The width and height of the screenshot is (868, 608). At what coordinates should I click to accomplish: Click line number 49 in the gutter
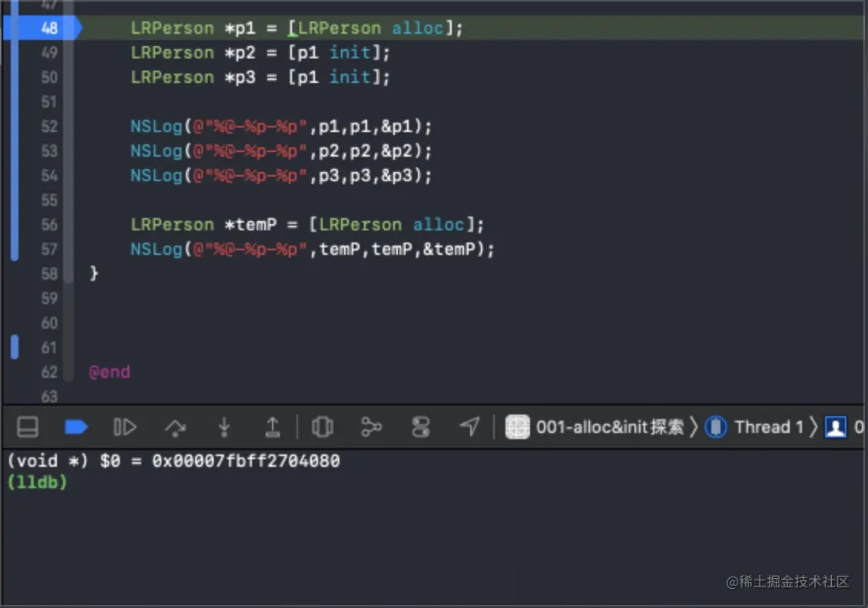[49, 52]
